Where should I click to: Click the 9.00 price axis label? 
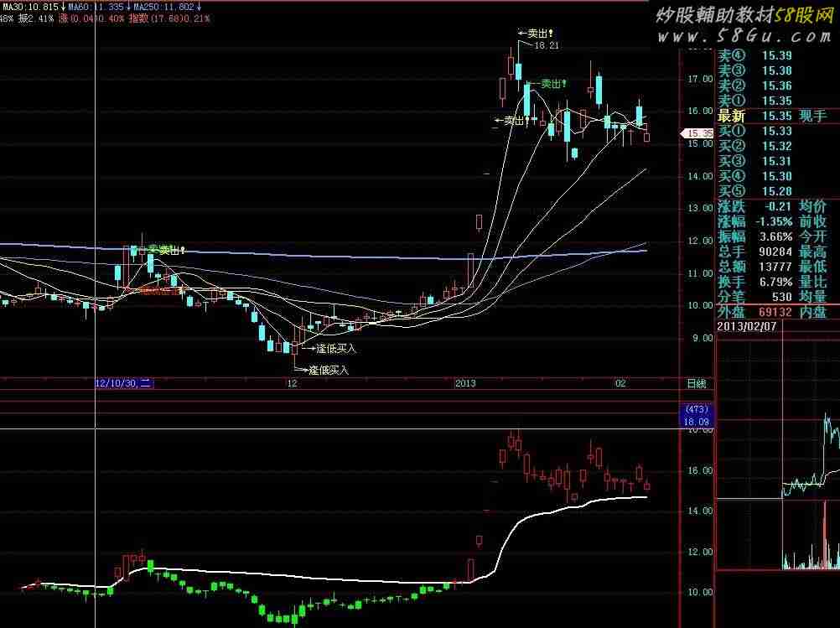703,338
